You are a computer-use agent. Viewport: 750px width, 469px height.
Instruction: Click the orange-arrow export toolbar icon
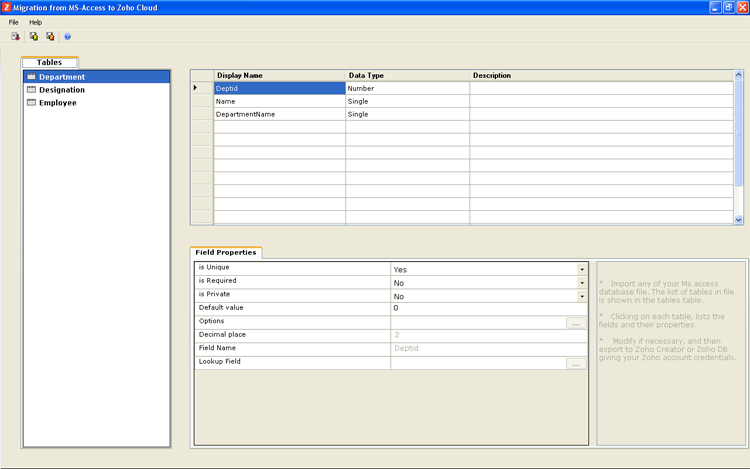pos(50,36)
